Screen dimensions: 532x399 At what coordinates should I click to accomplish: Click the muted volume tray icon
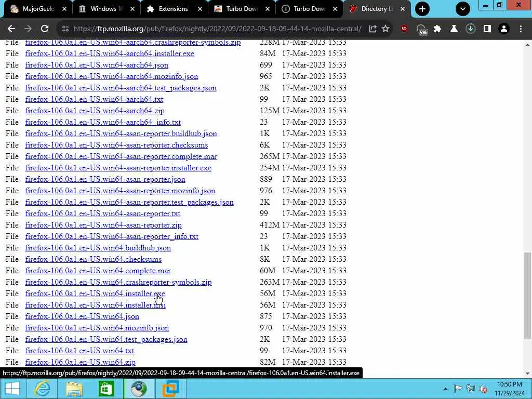483,389
